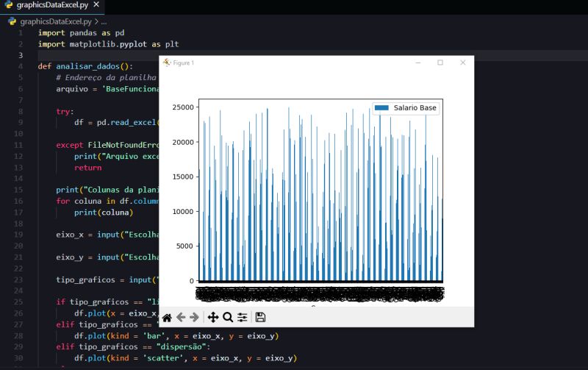Click the Salario Base legend label
588x370 pixels.
415,107
